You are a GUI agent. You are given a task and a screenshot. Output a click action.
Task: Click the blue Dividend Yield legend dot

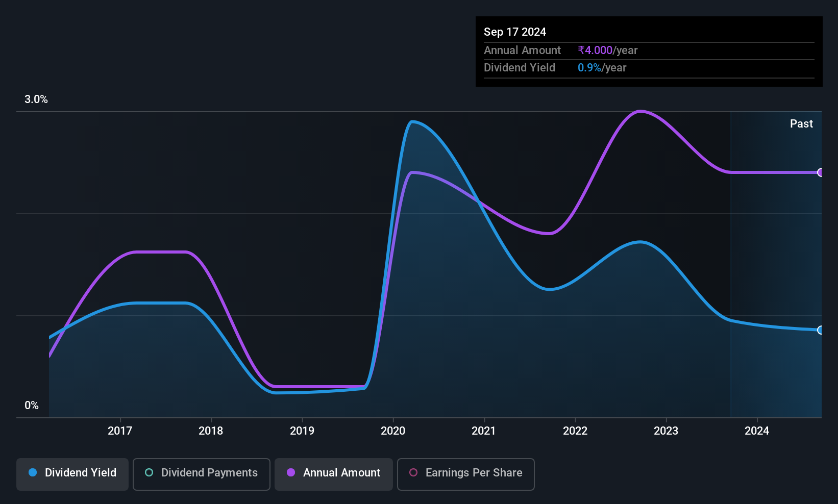coord(33,473)
